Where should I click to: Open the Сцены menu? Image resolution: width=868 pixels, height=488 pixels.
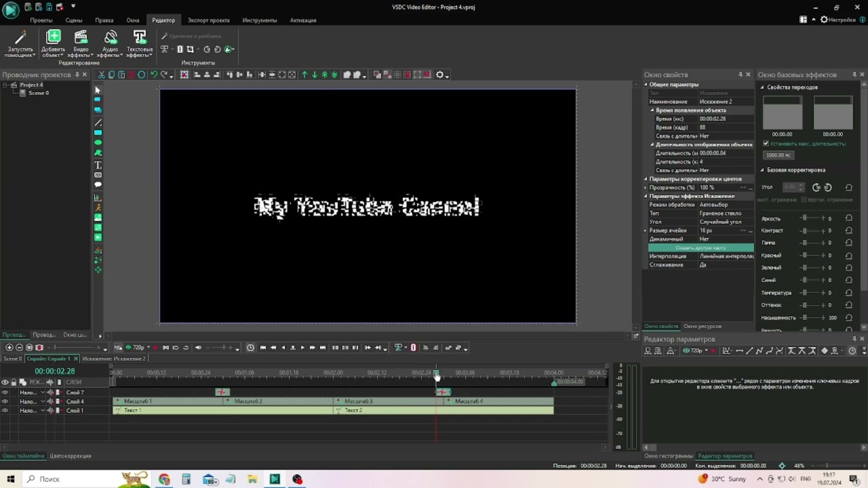[74, 20]
